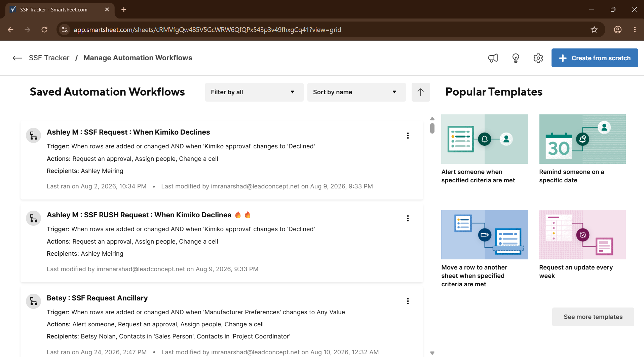Click 'Manage Automation Workflows' breadcrumb text
Image resolution: width=644 pixels, height=361 pixels.
point(138,58)
